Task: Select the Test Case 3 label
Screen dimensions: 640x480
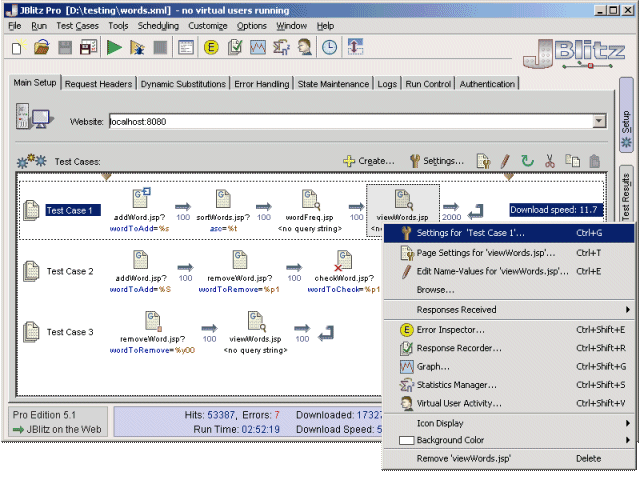Action: (x=70, y=332)
